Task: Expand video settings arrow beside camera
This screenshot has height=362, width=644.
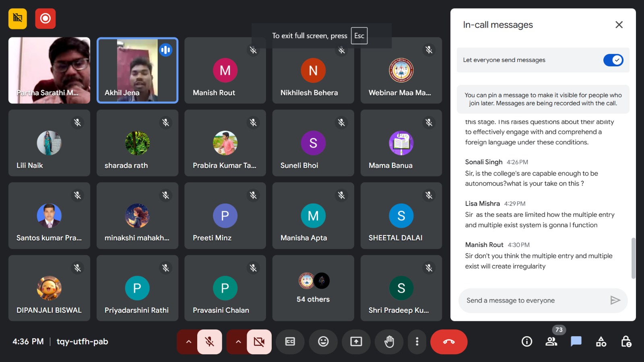Action: pos(238,341)
